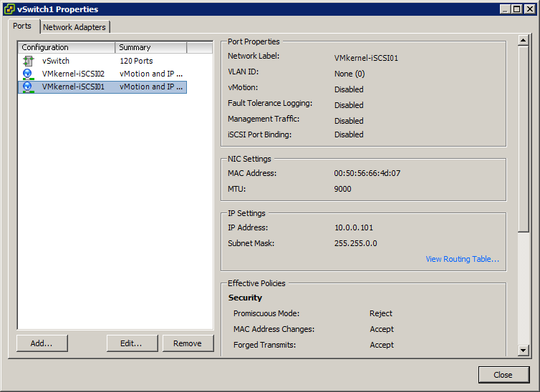Open the Network Adapters tab
540x392 pixels.
pos(74,27)
